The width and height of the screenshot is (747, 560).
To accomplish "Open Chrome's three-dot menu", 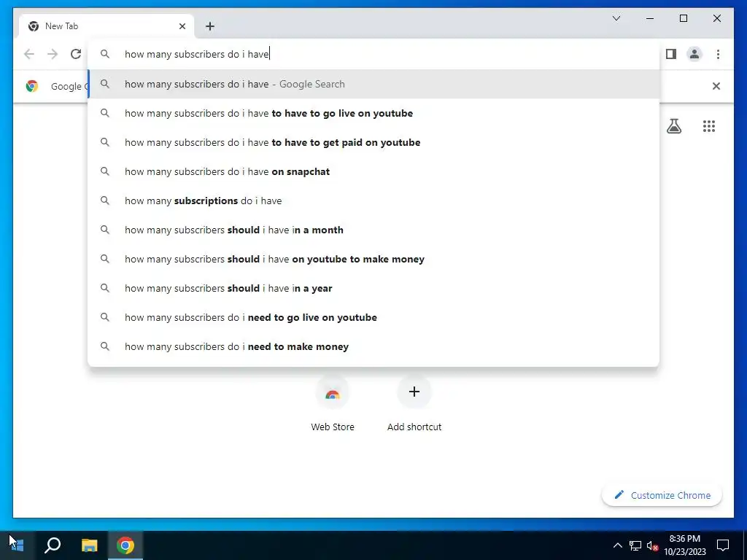I will pyautogui.click(x=718, y=54).
